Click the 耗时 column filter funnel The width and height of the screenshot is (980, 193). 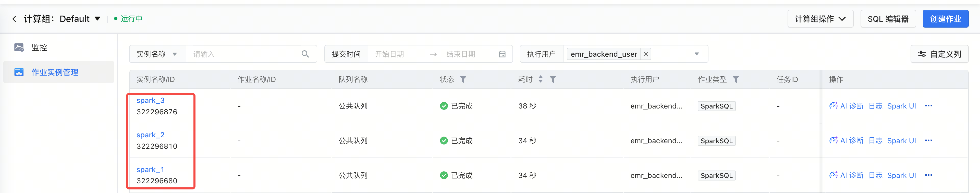[x=553, y=80]
